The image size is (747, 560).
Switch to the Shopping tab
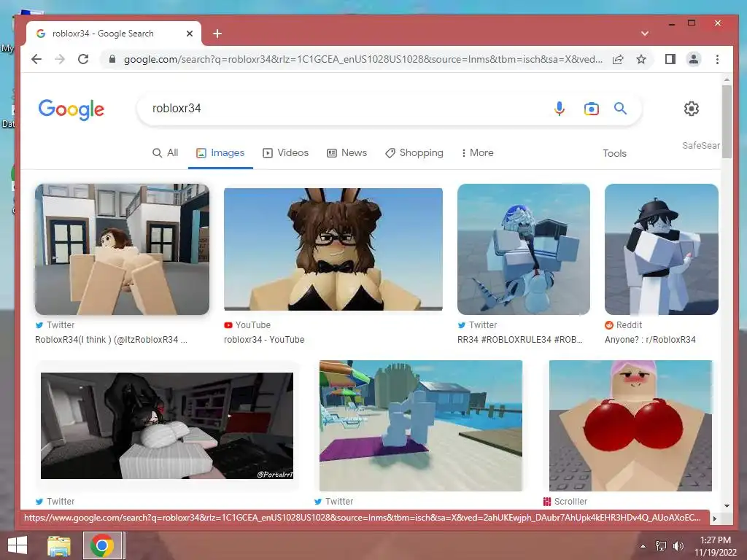point(414,153)
